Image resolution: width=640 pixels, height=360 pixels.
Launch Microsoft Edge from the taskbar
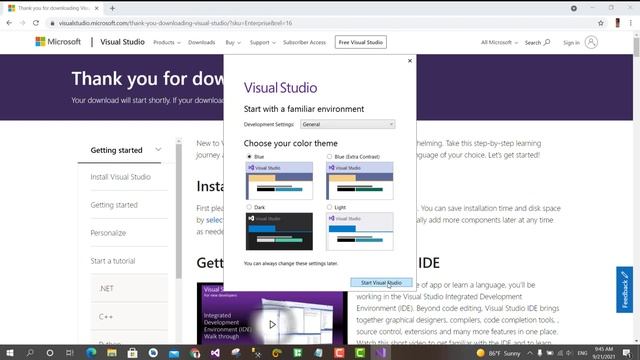[91, 353]
